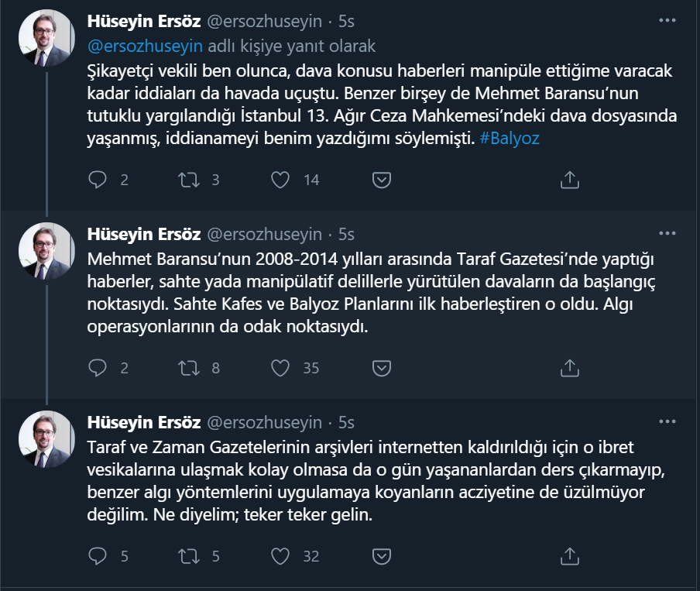
Task: Like the tweet with 35 likes
Action: 280,368
